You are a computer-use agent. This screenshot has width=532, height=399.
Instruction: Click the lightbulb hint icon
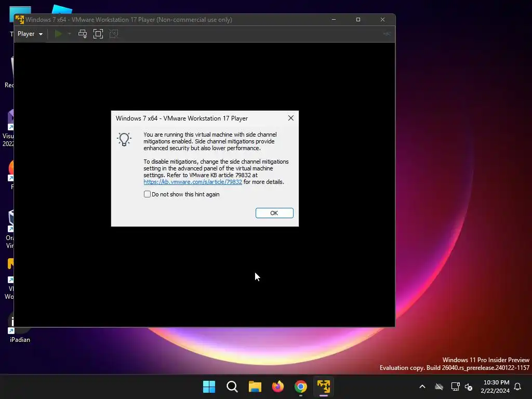tap(124, 139)
